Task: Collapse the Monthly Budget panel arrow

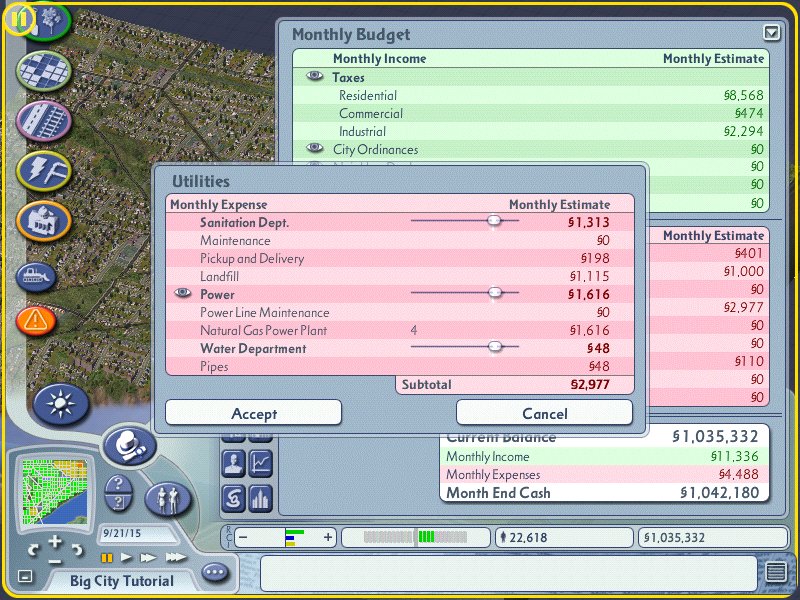Action: [x=771, y=33]
